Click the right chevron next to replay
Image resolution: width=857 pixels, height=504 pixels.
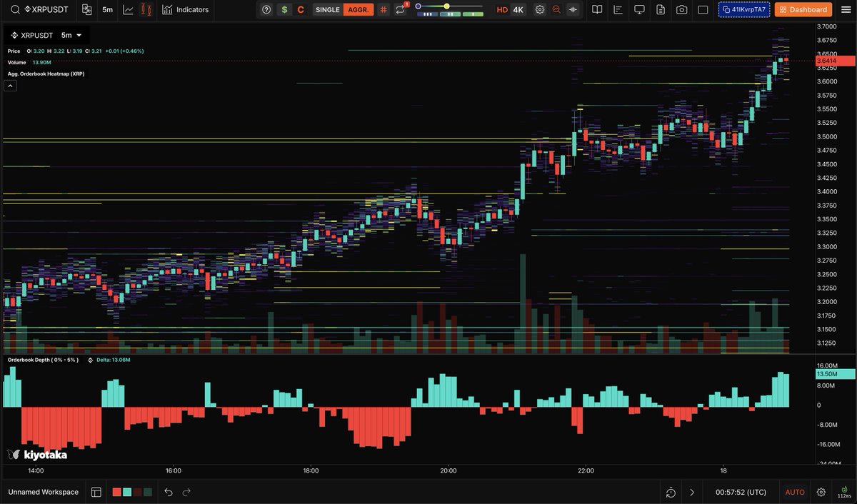(692, 492)
